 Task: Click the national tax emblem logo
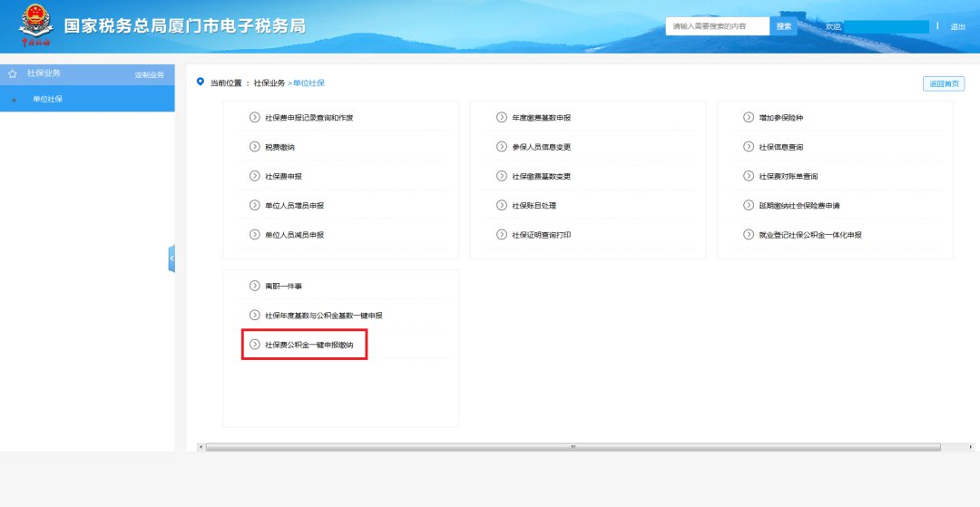(36, 24)
